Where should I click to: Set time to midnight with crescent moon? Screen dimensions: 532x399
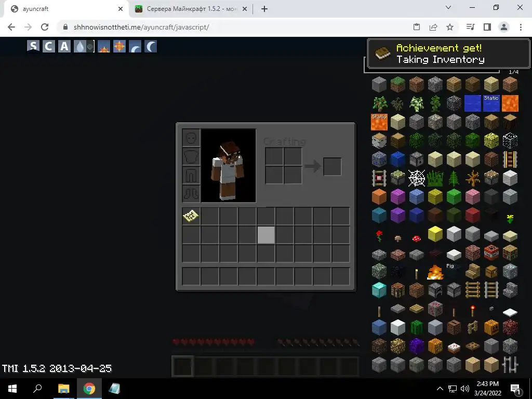point(151,46)
